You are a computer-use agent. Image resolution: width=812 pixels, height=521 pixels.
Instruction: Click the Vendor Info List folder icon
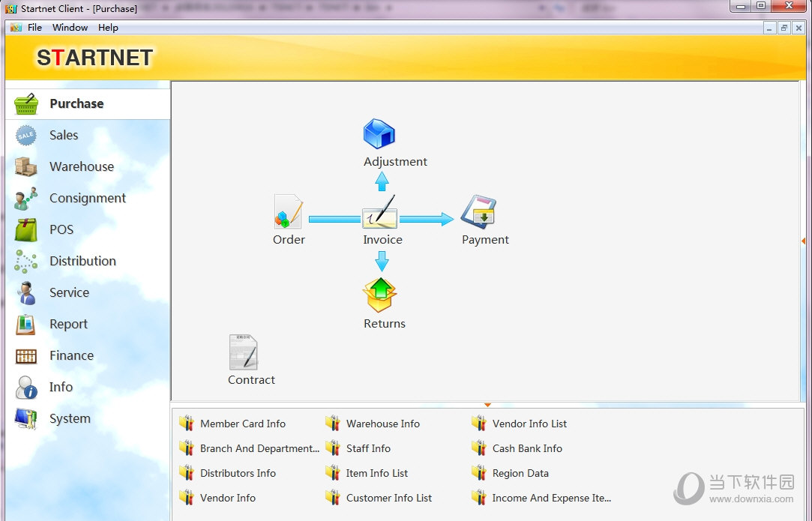tap(478, 423)
